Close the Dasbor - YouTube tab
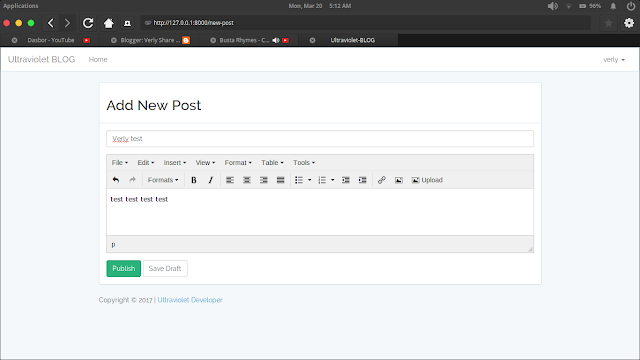This screenshot has height=360, width=640. point(14,40)
